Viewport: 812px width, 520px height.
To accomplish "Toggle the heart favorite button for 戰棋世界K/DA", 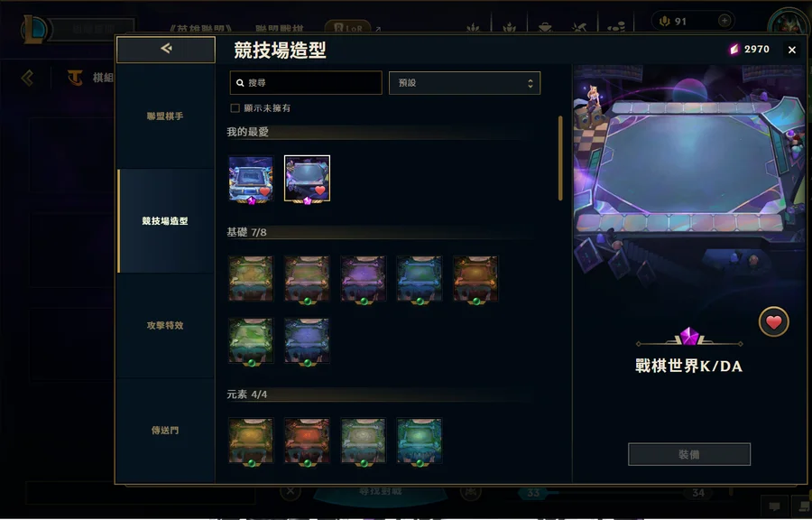I will [774, 322].
